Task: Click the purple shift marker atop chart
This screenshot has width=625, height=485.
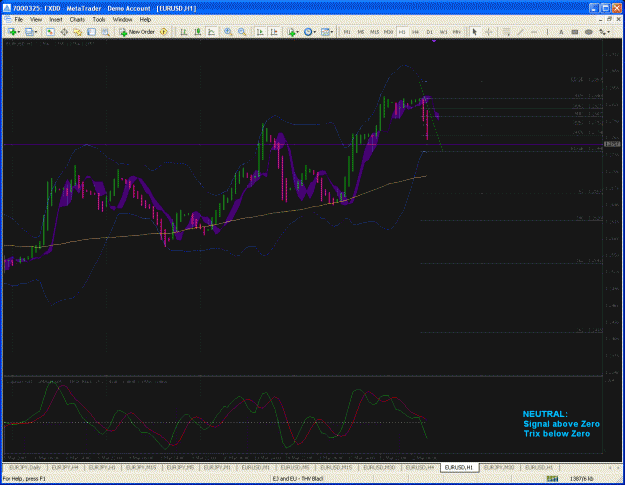Action: (x=434, y=41)
